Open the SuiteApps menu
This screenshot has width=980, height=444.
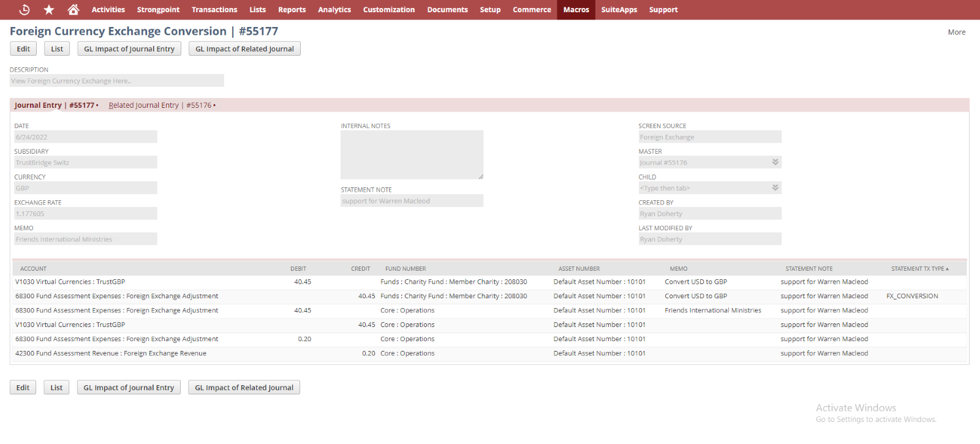[x=619, y=10]
